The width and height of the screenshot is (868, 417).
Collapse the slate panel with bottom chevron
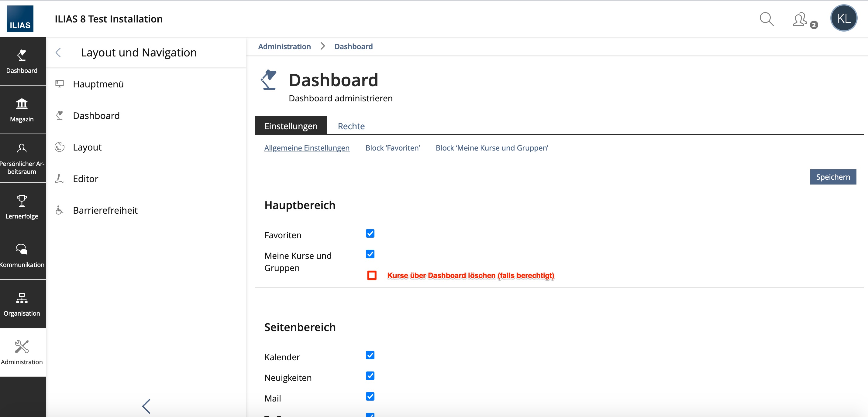146,406
